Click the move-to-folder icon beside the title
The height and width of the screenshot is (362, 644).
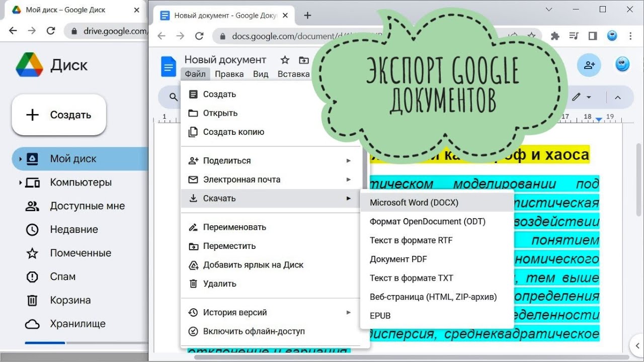[303, 60]
